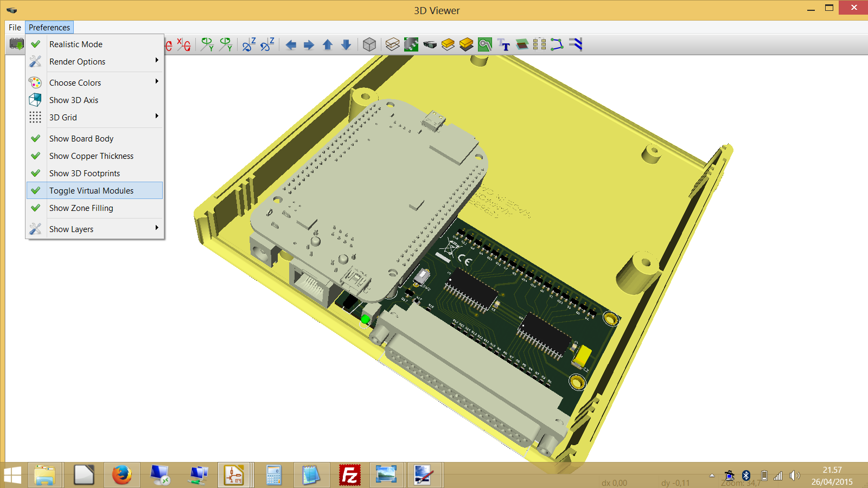Uncheck Show Zone Filling

[x=81, y=208]
